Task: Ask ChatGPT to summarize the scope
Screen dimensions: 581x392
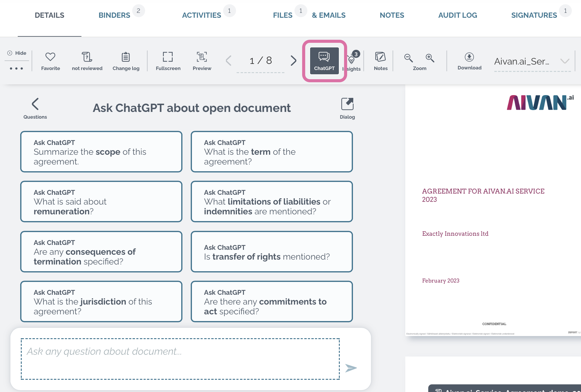Action: [101, 152]
